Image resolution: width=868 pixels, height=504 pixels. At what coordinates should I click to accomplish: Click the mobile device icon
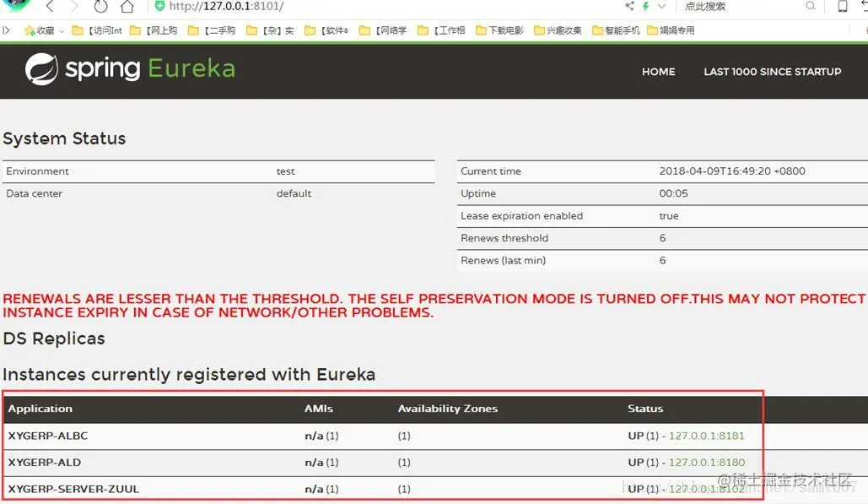(842, 6)
